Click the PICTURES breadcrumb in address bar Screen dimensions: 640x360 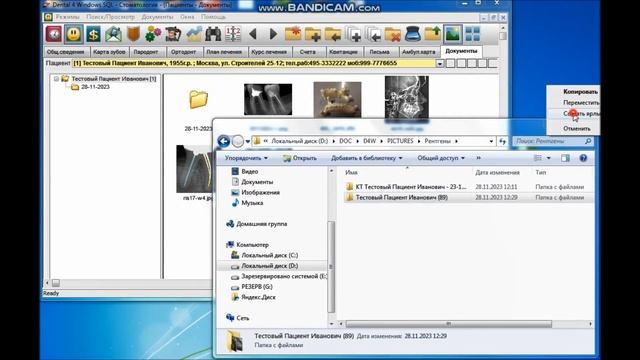tap(400, 141)
